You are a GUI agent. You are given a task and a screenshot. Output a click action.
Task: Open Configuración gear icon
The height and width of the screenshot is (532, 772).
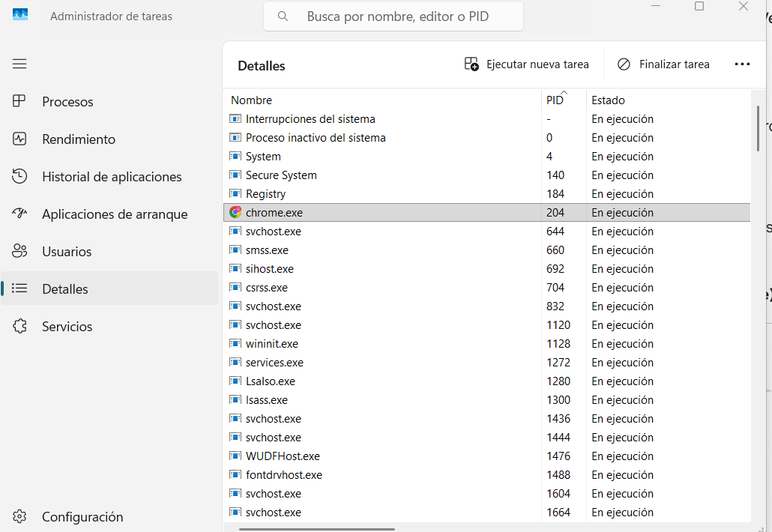click(19, 516)
